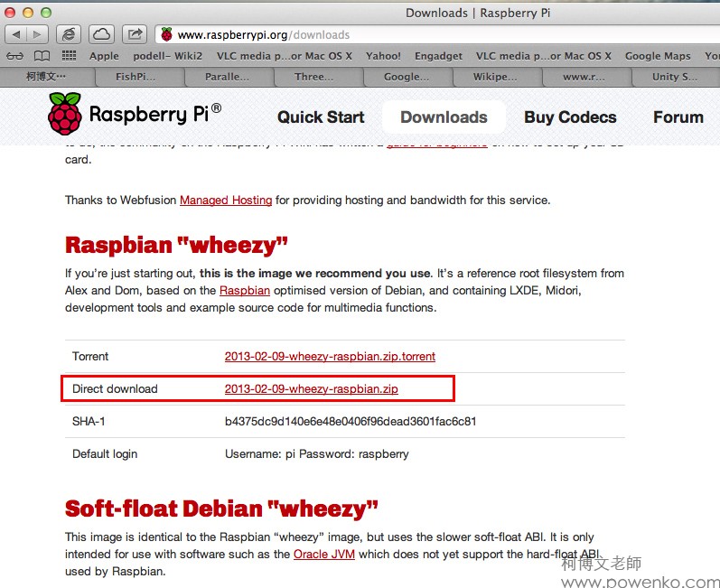The width and height of the screenshot is (720, 588).
Task: Click the Raspberry Pi favicon in address bar
Action: tap(167, 34)
